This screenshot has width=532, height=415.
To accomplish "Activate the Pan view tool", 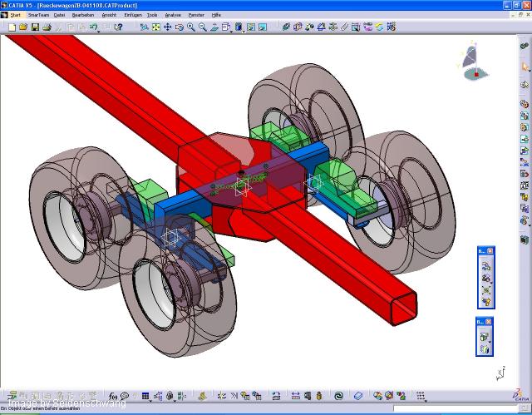I will coord(167,27).
